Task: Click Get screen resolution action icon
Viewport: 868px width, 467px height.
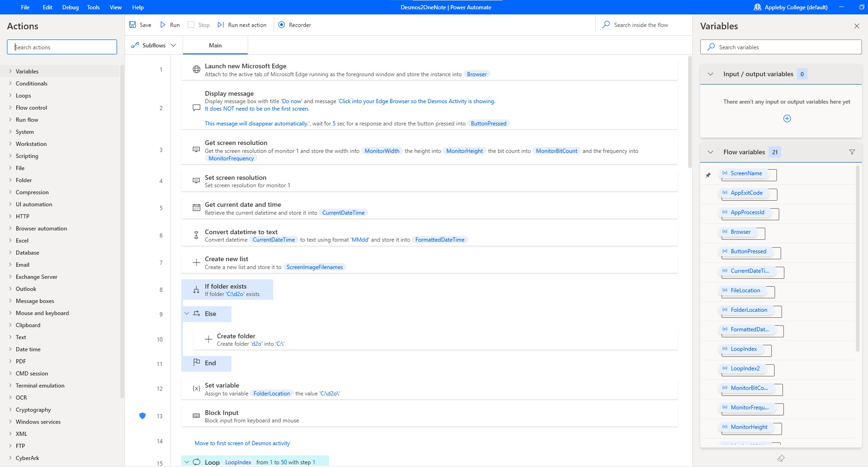Action: coord(196,150)
